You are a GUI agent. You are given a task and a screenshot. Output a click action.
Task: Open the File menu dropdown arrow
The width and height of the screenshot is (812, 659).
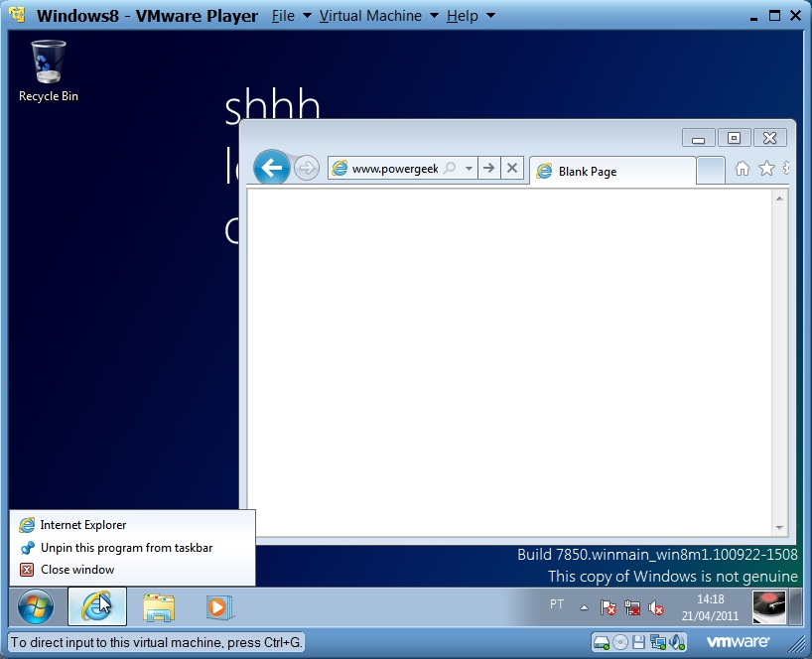coord(307,16)
